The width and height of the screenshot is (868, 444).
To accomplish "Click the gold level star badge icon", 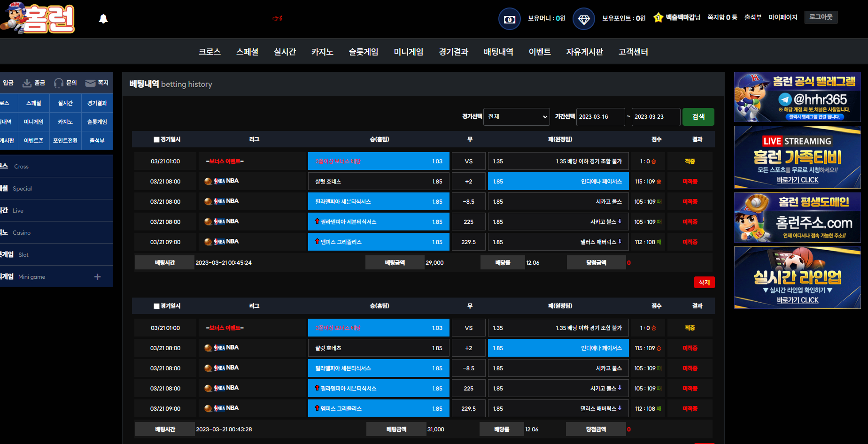I will 658,18.
